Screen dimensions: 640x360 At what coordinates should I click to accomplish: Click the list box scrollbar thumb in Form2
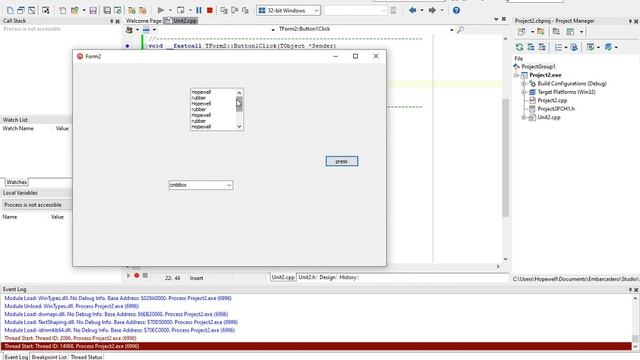(239, 104)
